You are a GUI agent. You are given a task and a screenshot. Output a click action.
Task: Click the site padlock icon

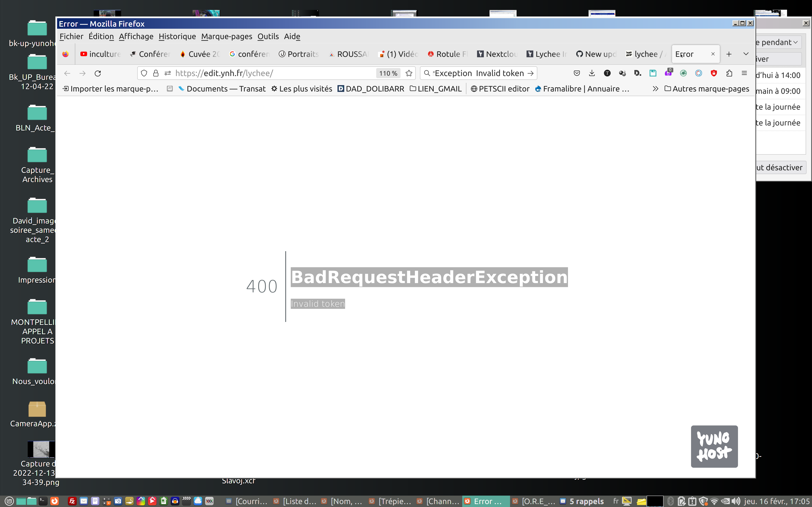(x=156, y=73)
